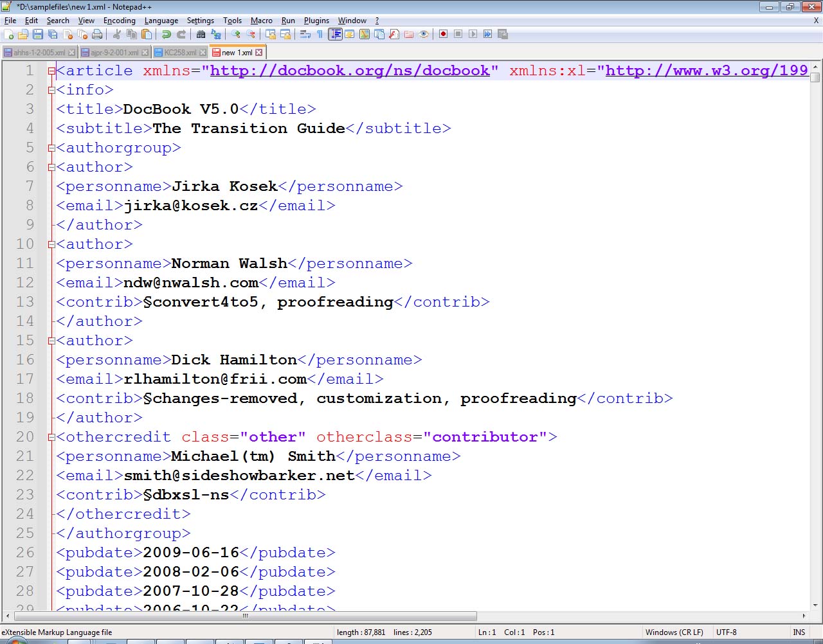The width and height of the screenshot is (823, 644).
Task: Open Find with the binoculars icon
Action: coord(201,34)
